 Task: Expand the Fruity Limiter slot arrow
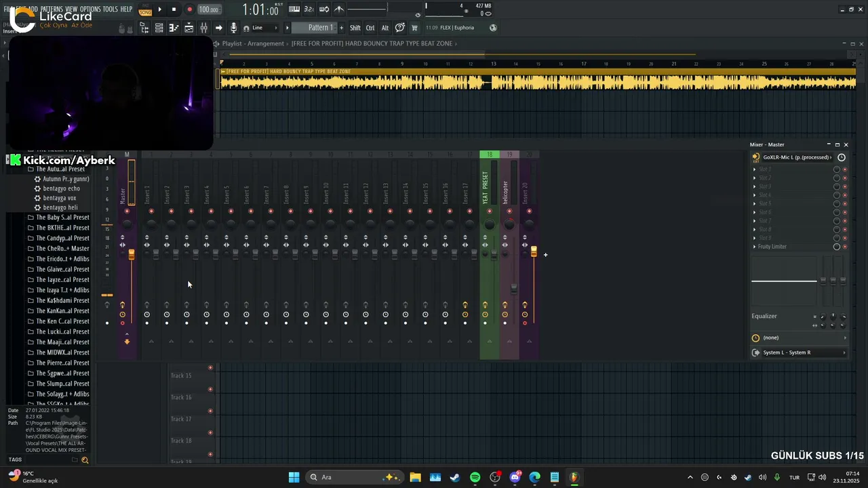coord(755,247)
